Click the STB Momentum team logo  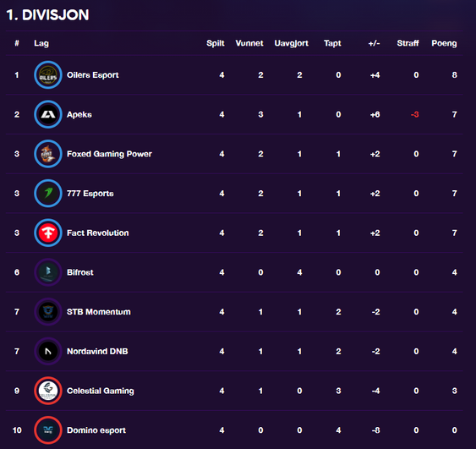(48, 312)
